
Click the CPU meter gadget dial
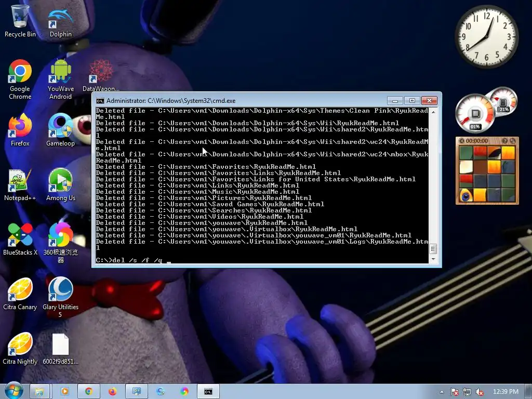475,113
